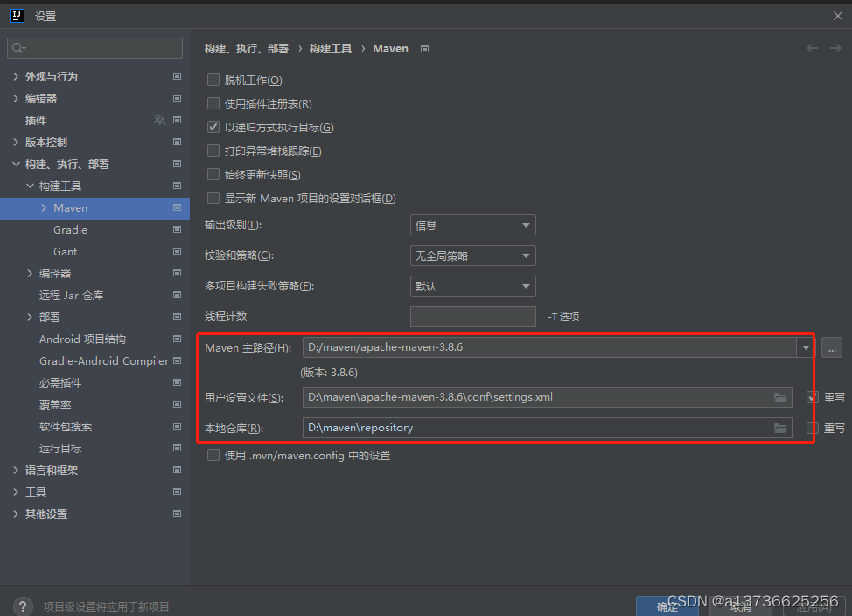Click the project-level icon next to 编辑器

178,98
